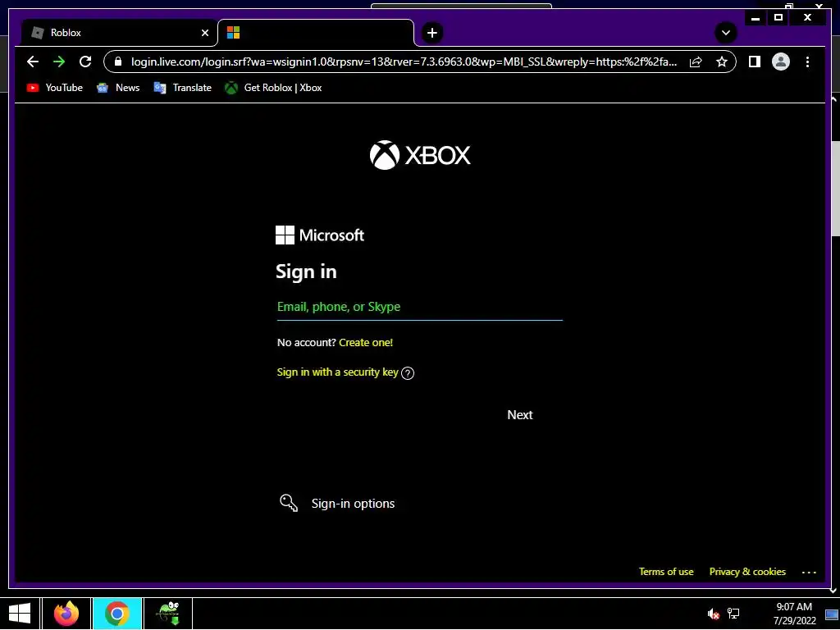Open the footer more options ellipsis
This screenshot has height=630, width=840.
click(x=809, y=572)
